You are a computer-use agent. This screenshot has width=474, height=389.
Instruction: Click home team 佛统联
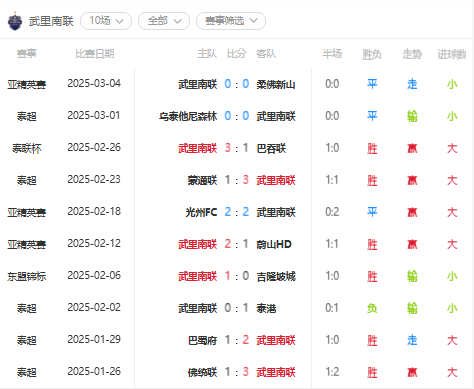pyautogui.click(x=202, y=372)
